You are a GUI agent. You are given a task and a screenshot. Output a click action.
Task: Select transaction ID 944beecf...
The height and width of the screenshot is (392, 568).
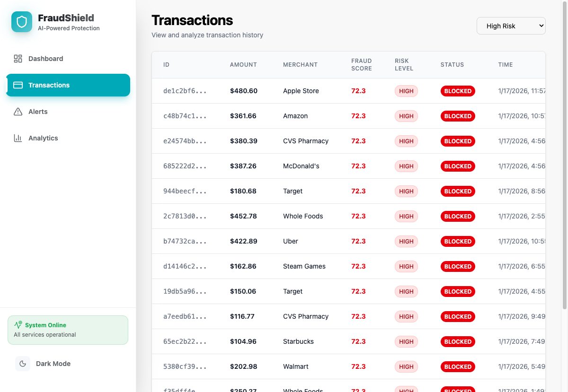tap(185, 191)
